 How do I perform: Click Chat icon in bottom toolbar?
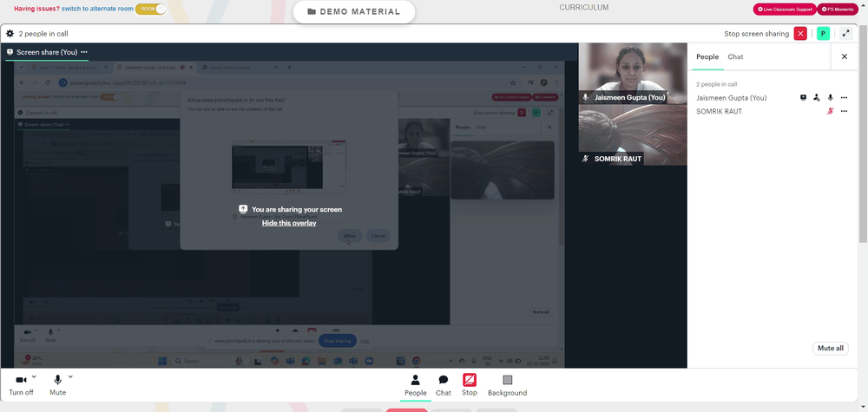click(444, 385)
